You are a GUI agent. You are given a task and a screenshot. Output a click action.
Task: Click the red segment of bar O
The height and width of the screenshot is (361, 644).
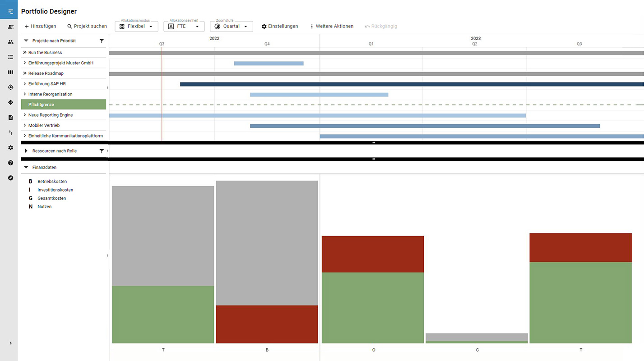coord(373,254)
